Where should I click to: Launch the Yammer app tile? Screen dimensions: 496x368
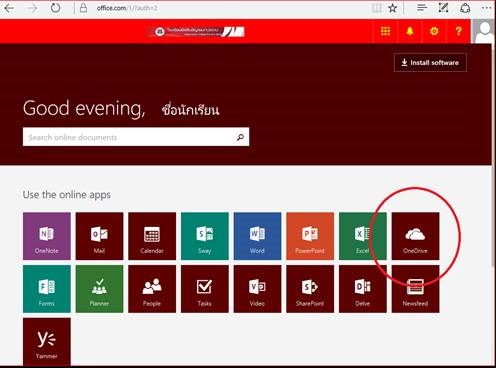47,342
